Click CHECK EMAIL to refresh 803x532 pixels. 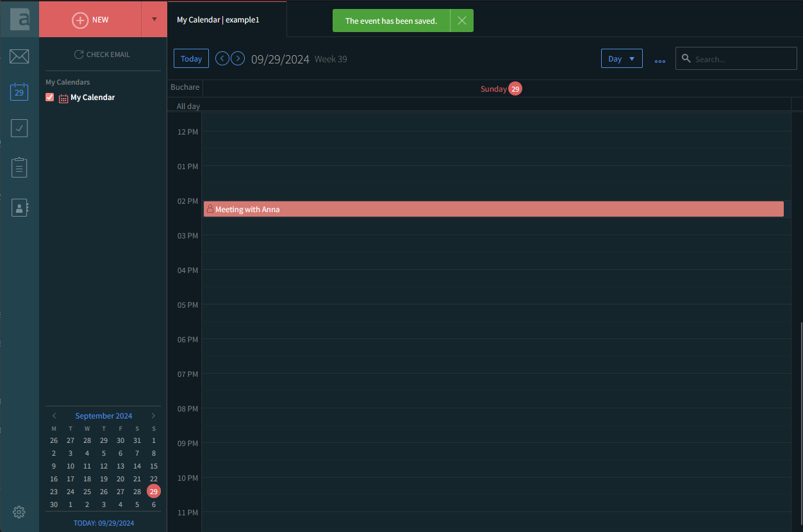pyautogui.click(x=102, y=54)
